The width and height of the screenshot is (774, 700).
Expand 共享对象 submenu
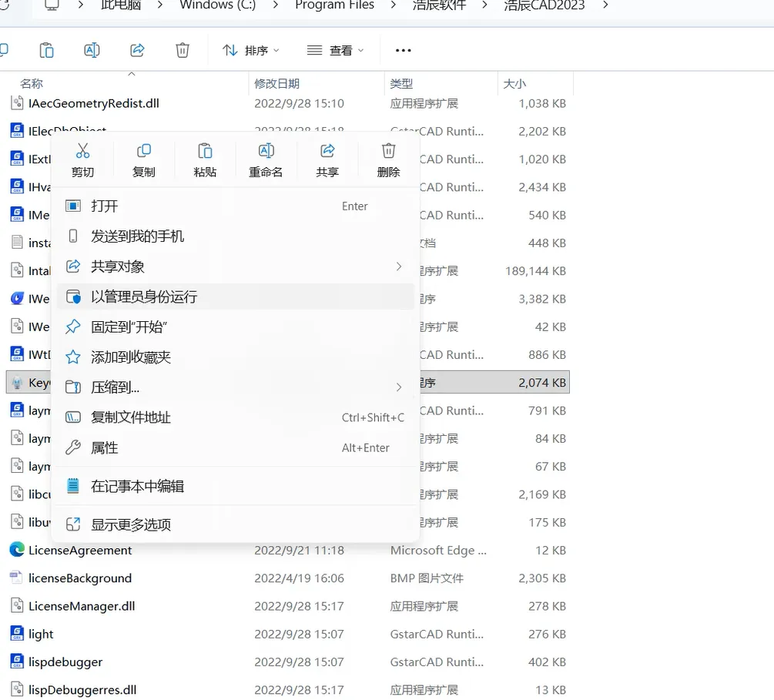click(x=236, y=266)
